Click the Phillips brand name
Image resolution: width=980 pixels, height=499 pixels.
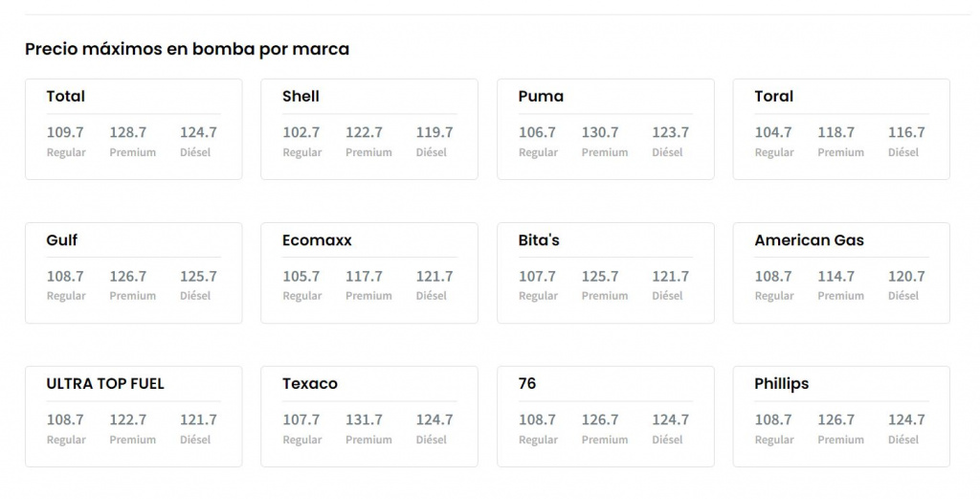coord(781,384)
